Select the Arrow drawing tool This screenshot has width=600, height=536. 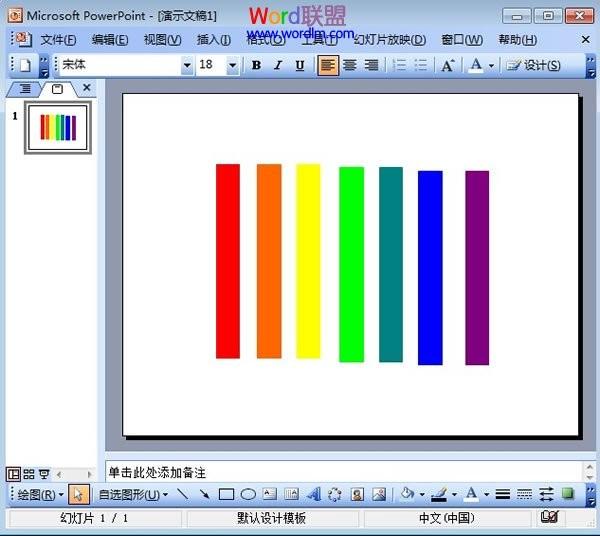(x=204, y=494)
